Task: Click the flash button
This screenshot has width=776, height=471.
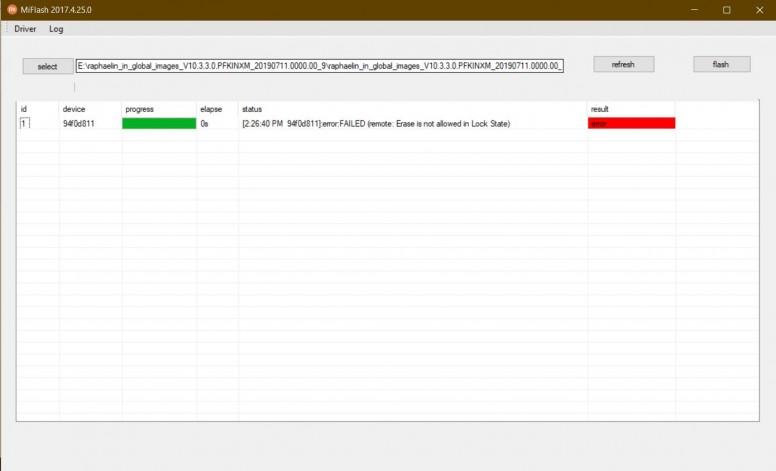Action: 722,64
